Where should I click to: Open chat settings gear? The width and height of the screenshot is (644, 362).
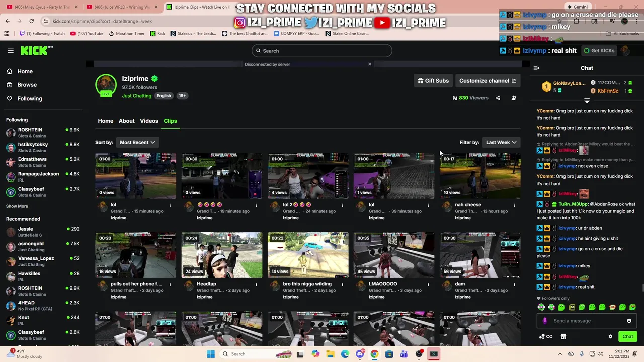[610, 337]
